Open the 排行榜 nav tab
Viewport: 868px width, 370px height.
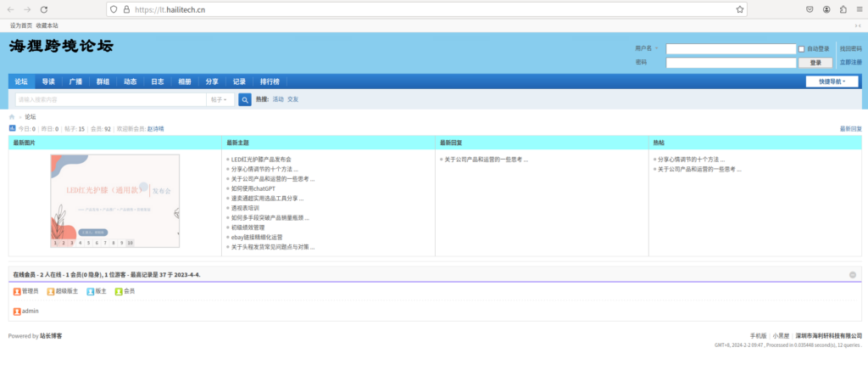[x=270, y=81]
